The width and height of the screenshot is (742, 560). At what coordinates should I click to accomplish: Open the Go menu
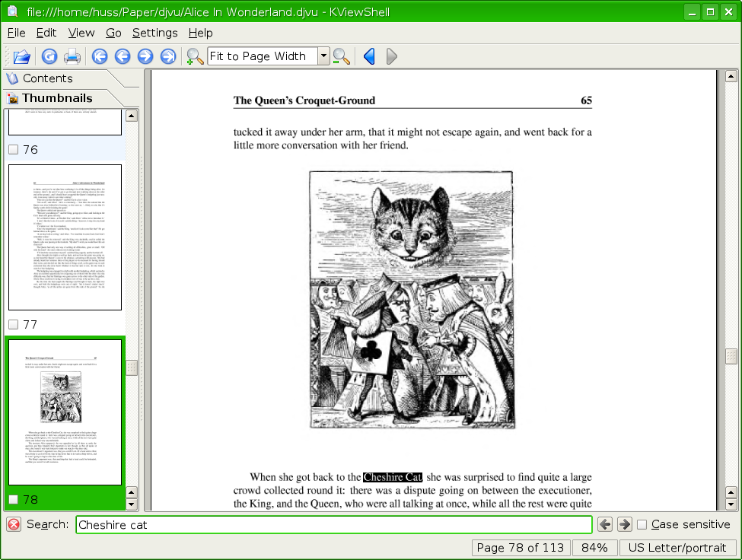[113, 33]
